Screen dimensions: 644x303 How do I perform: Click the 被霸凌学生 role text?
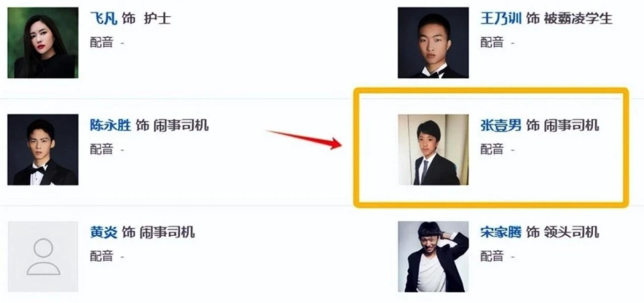(x=578, y=19)
